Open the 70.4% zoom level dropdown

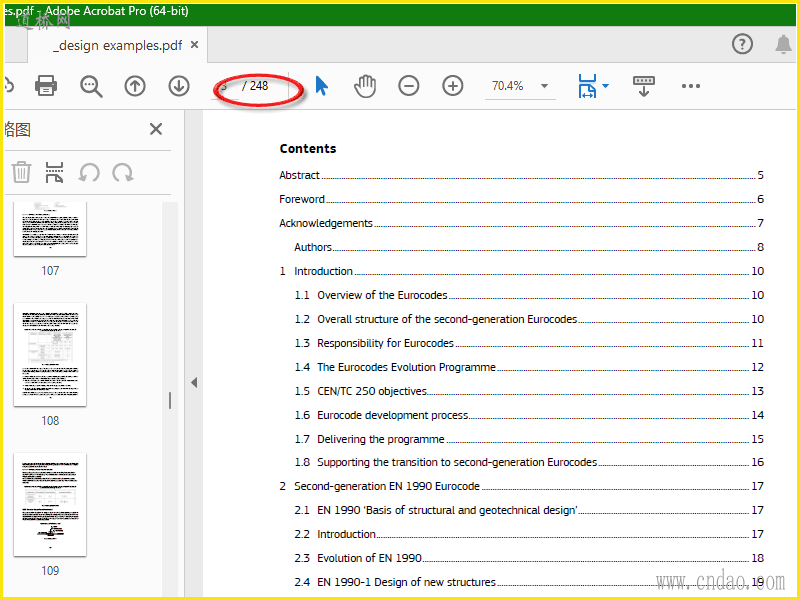pyautogui.click(x=544, y=86)
